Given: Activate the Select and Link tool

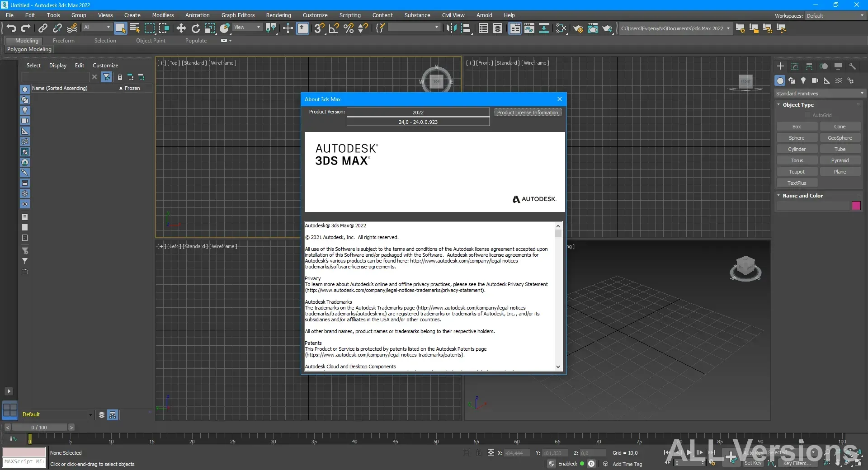Looking at the screenshot, I should (x=42, y=28).
